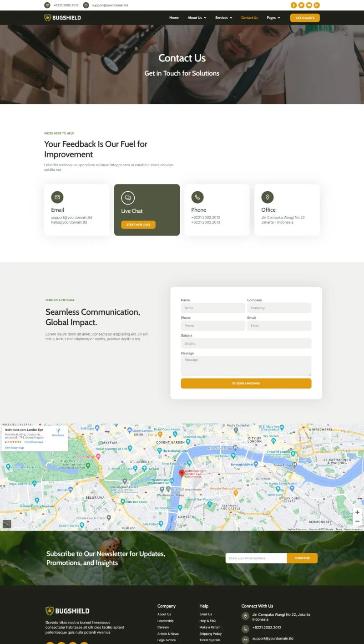The image size is (364, 644).
Task: Click the chat bubble icon on the Live Chat card
Action: [x=128, y=198]
